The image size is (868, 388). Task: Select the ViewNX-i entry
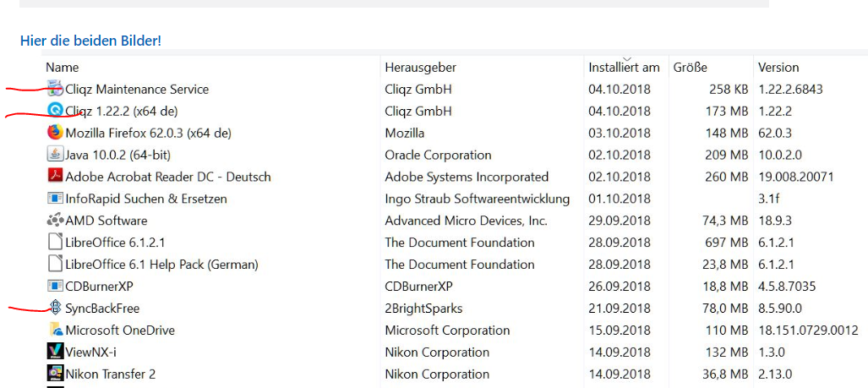90,352
